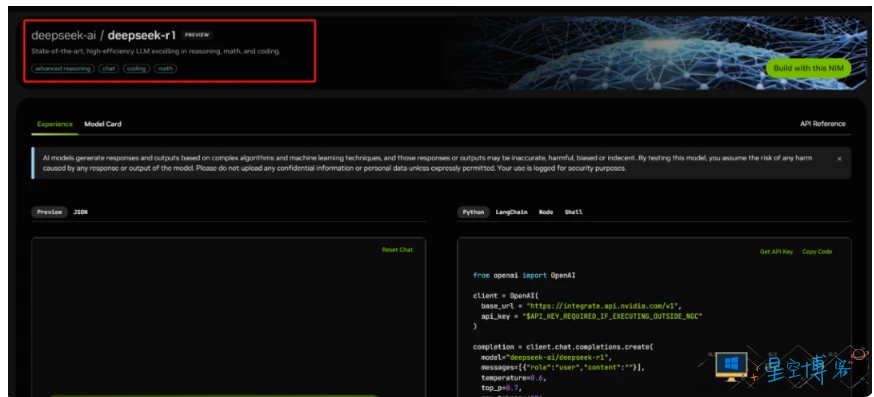Viewport: 874px width, 397px height.
Task: Click Copy Code
Action: click(817, 251)
